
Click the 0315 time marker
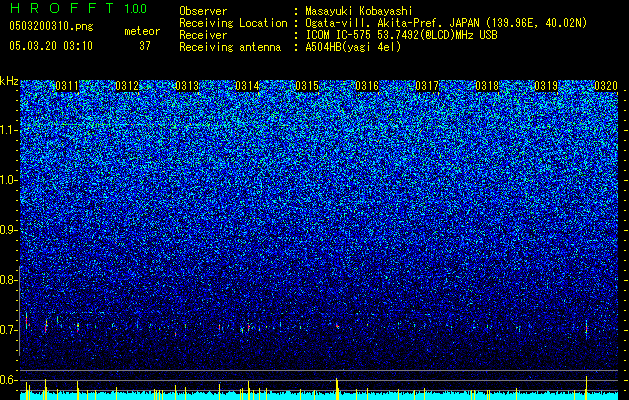point(307,86)
